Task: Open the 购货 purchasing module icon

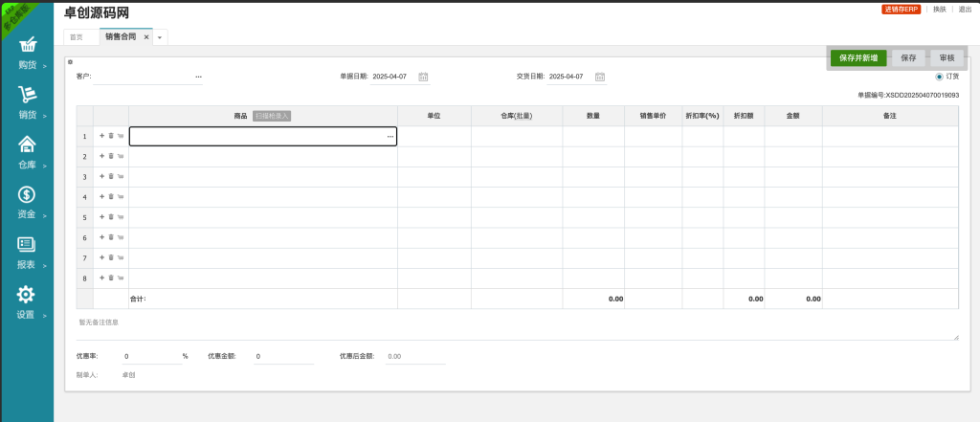Action: point(28,46)
